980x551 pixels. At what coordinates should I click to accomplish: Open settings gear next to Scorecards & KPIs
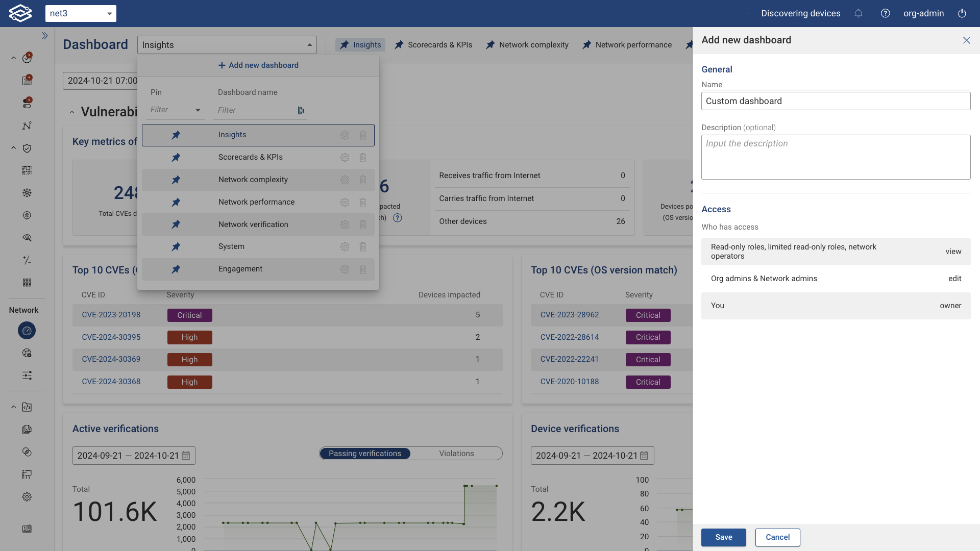pyautogui.click(x=345, y=158)
